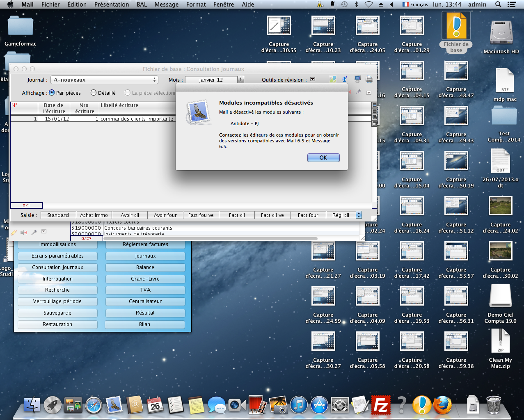Image resolution: width=524 pixels, height=420 pixels.
Task: Click the Achat immo button
Action: pyautogui.click(x=94, y=215)
